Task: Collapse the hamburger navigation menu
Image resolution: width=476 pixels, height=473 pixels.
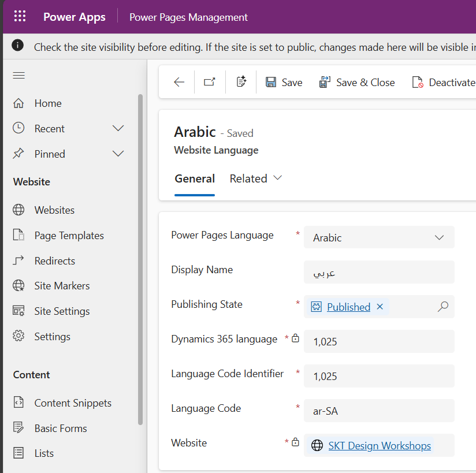Action: (x=19, y=76)
